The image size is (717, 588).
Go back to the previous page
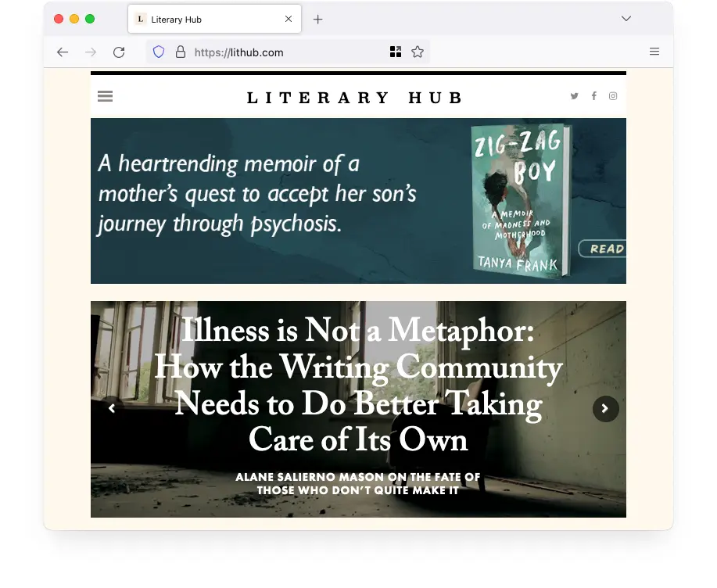[x=63, y=52]
